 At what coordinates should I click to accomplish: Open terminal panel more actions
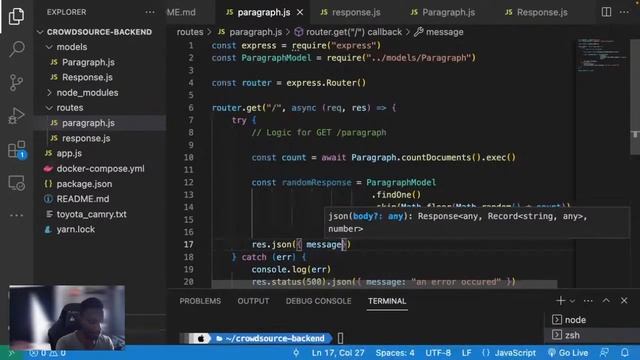tap(588, 301)
